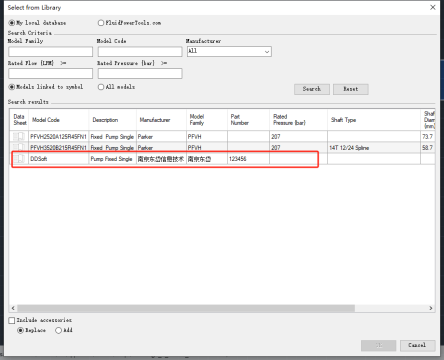Screen dimensions: 444x360
Task: Click left arrow of horizontal scrollbar
Action: pyautogui.click(x=13, y=308)
